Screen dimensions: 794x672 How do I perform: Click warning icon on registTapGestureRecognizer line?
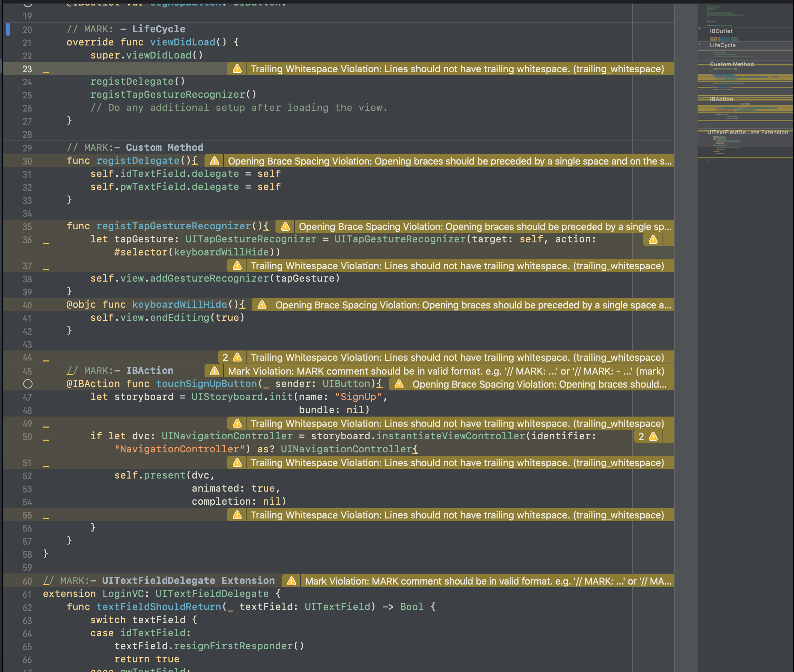point(285,227)
